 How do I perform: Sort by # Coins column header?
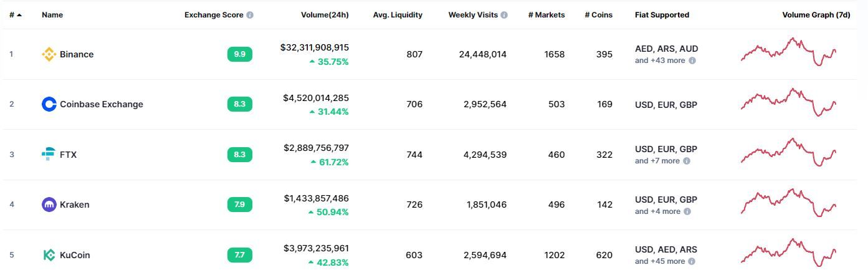(x=598, y=15)
